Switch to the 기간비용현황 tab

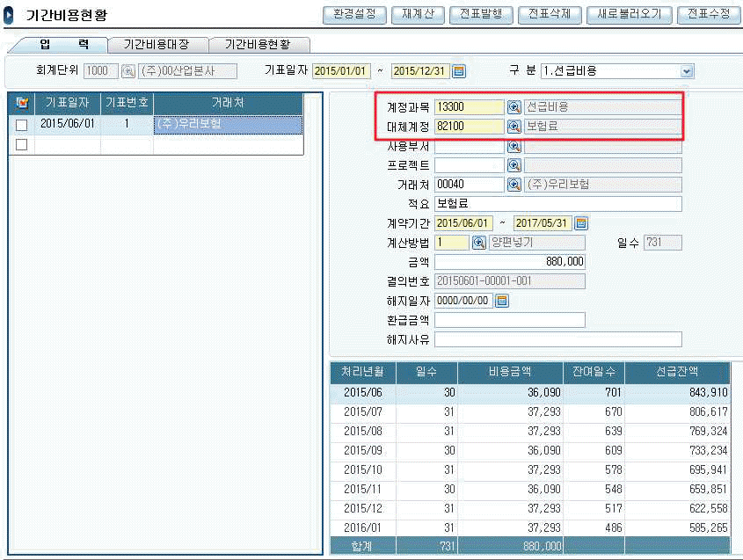point(257,44)
